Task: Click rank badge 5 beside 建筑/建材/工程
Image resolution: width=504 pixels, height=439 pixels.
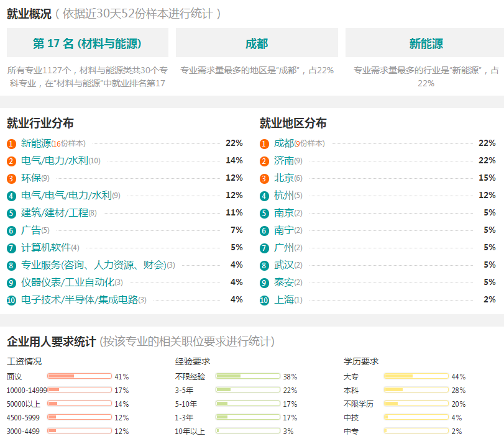Action: 11,213
